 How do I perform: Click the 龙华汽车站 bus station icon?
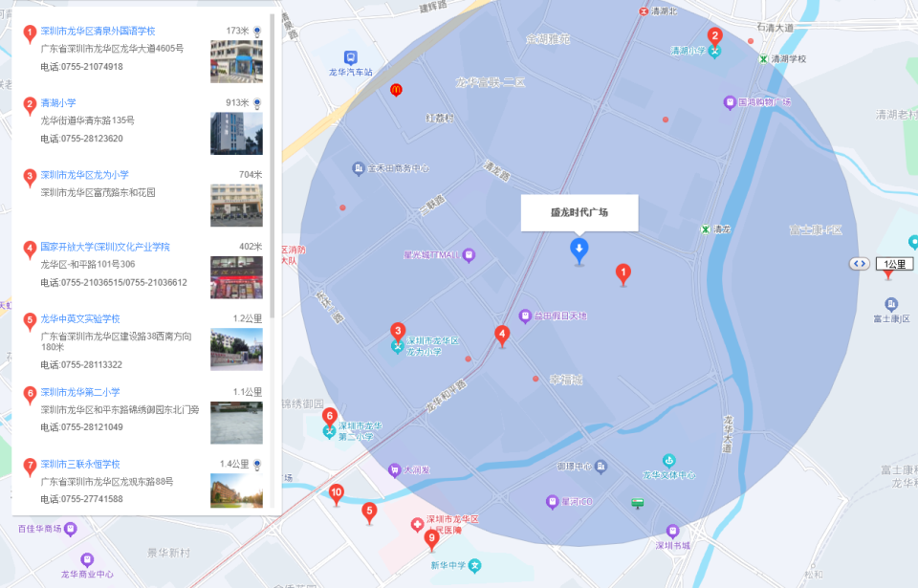350,57
